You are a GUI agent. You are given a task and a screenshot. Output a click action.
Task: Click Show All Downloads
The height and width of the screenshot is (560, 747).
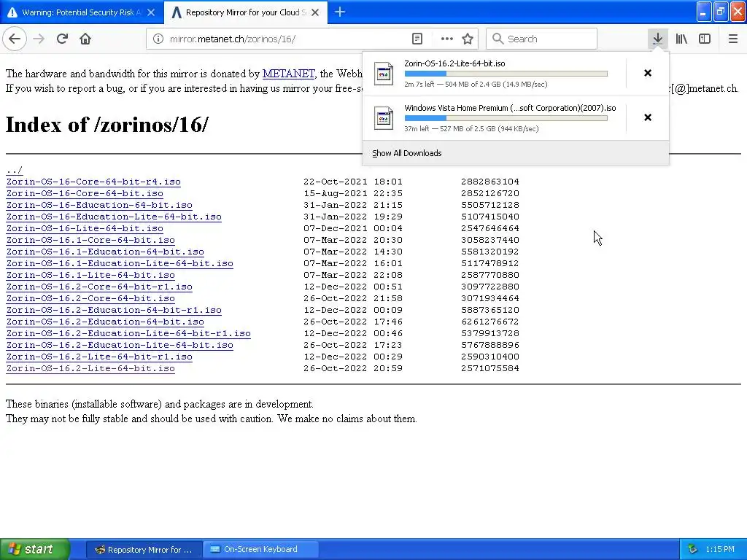(407, 153)
